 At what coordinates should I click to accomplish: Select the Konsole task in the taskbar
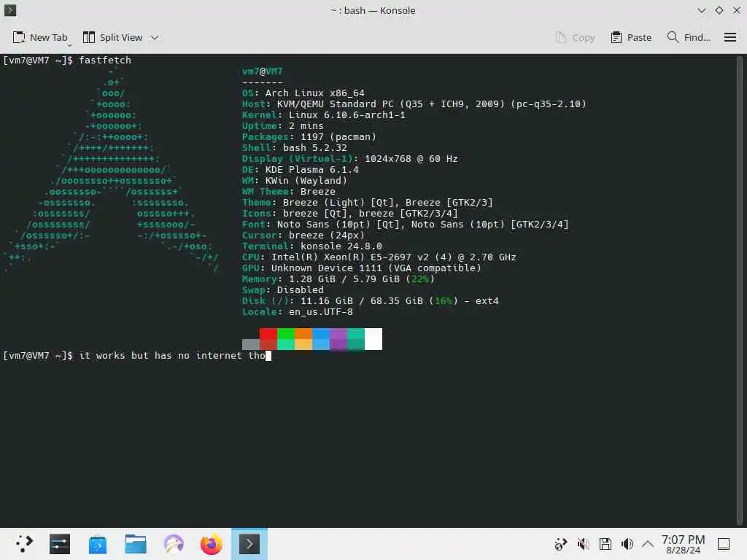point(249,544)
